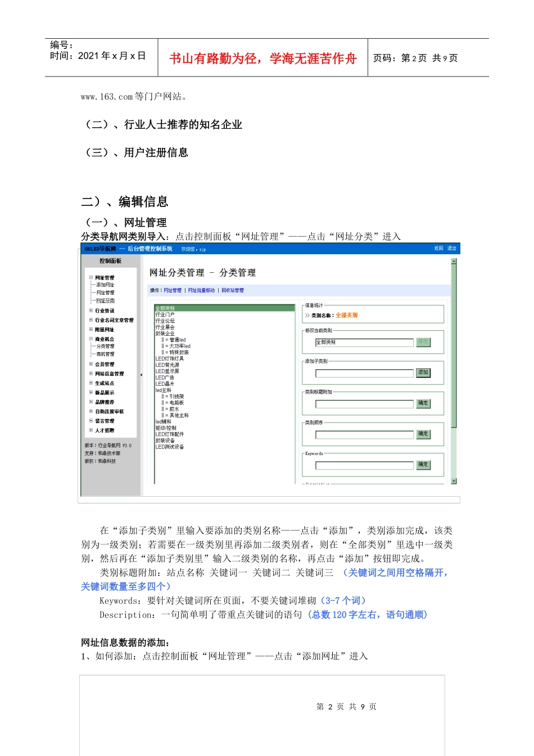
Task: Open 网址管理 sub-item in the sidebar
Action: 105,292
